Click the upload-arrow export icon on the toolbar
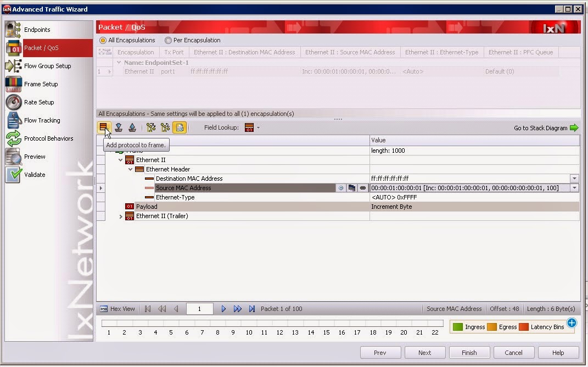 click(x=132, y=127)
